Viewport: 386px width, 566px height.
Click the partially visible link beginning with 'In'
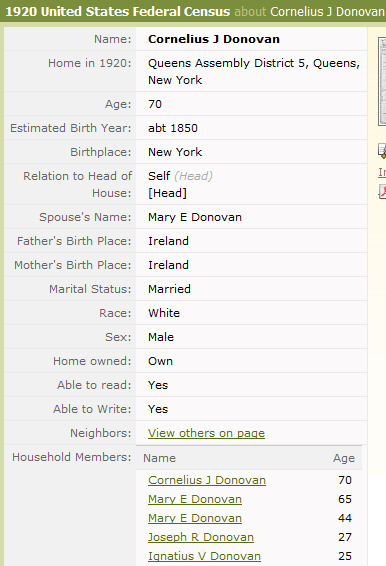(x=382, y=172)
